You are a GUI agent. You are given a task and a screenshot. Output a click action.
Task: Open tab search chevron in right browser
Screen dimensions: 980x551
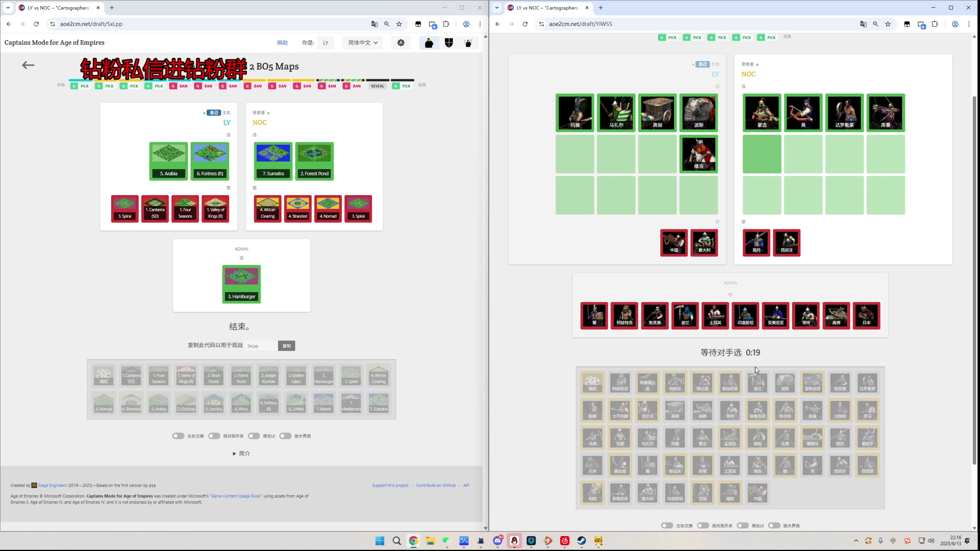497,8
